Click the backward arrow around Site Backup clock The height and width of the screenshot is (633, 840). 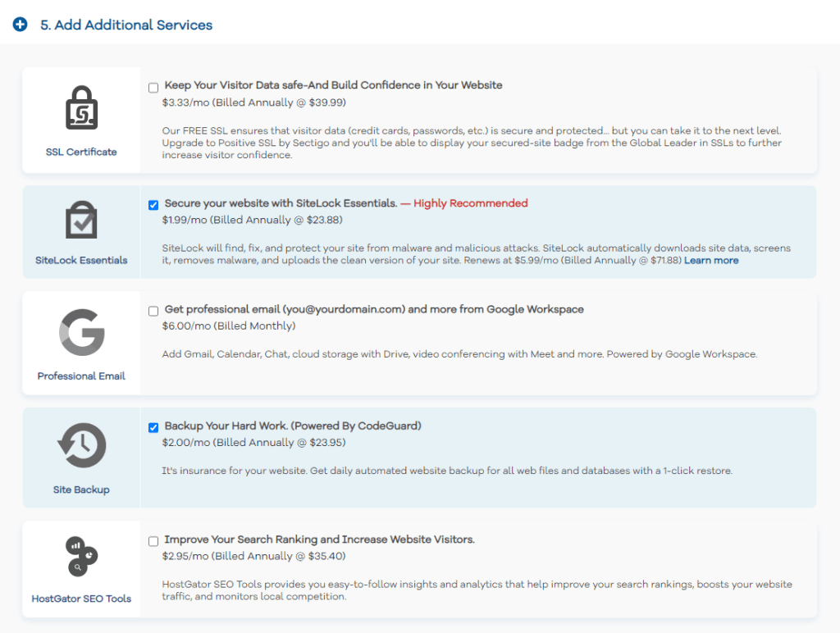64,446
